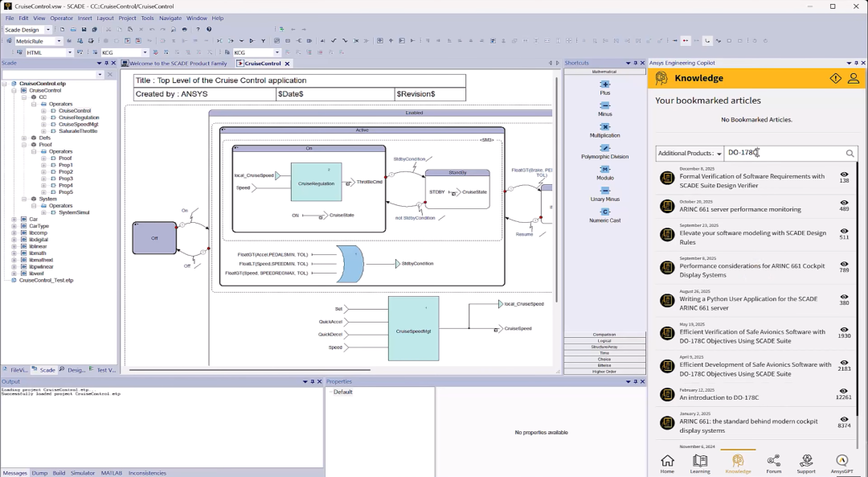Click the Scade panel filter field
Viewport: 868px width, 477px height.
click(x=49, y=74)
